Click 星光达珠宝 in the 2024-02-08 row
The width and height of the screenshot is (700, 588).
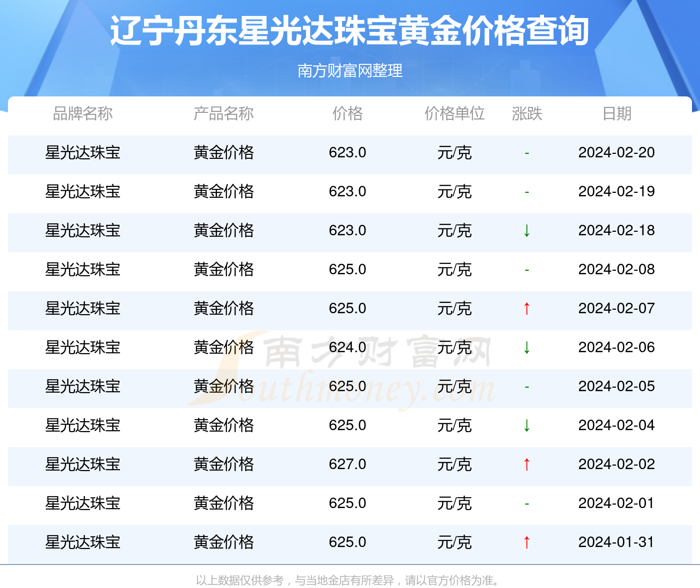(x=83, y=269)
